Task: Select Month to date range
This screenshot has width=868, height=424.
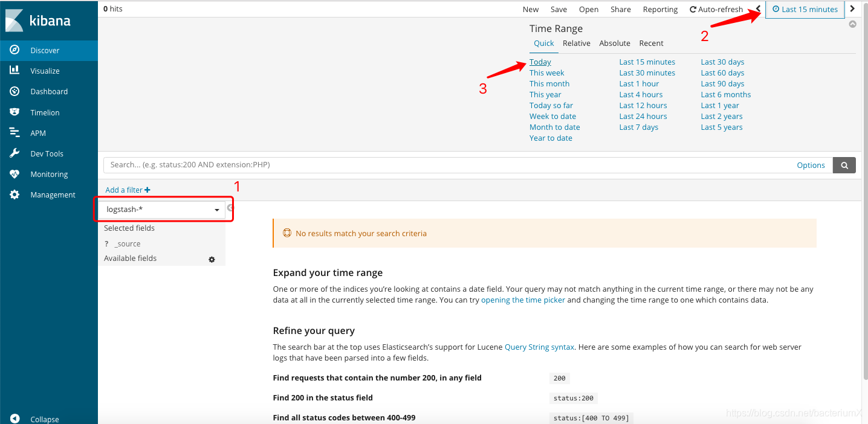Action: click(555, 127)
